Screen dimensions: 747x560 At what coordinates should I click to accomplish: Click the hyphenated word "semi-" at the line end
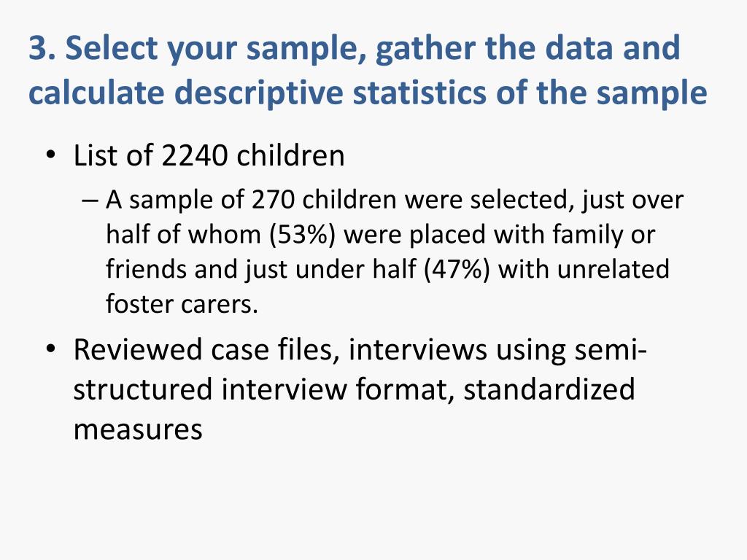click(611, 349)
